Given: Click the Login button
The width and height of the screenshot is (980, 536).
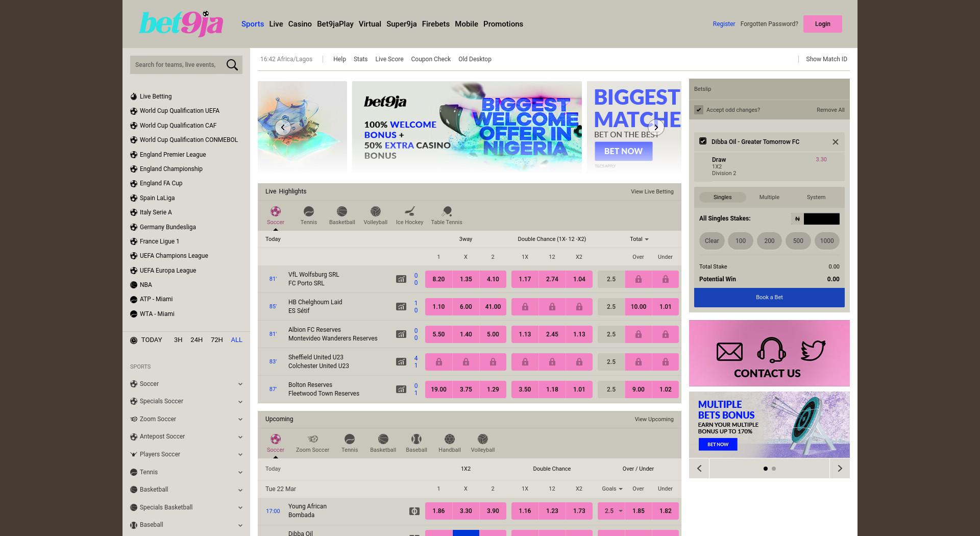Looking at the screenshot, I should pos(822,24).
